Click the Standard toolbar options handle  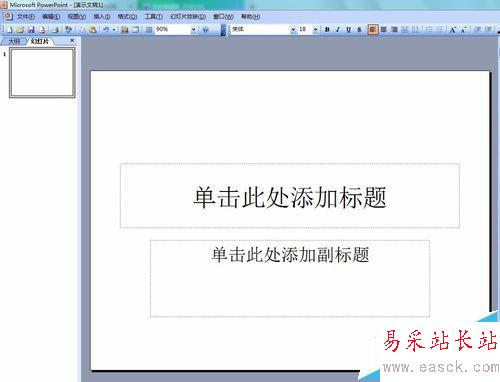click(223, 30)
